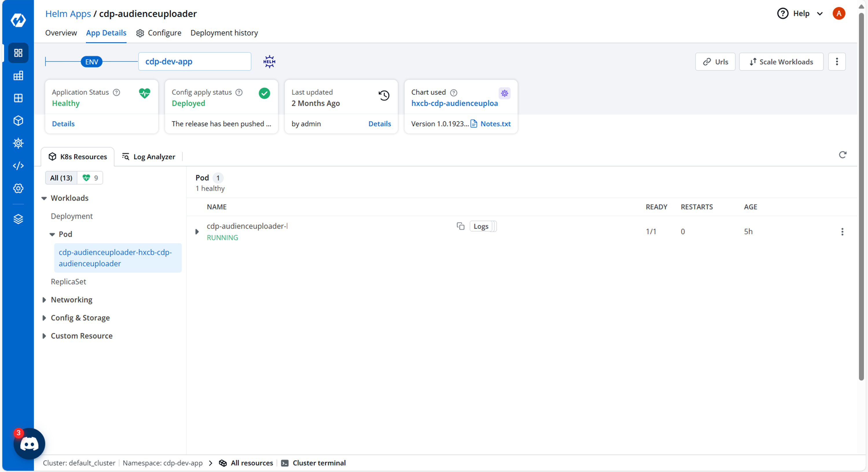Click the cube icon in the left sidebar

coord(18,121)
